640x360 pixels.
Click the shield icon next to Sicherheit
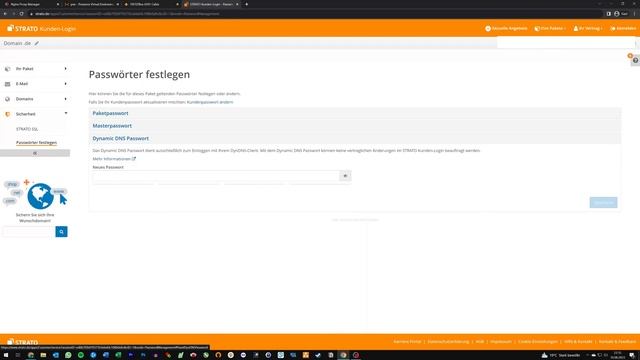7,114
